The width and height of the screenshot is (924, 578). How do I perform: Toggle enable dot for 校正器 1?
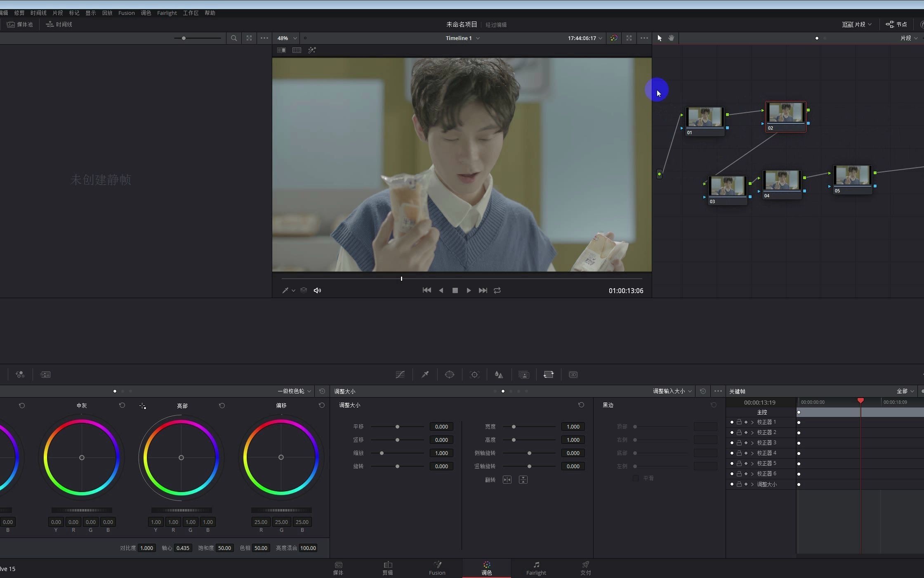pos(732,422)
